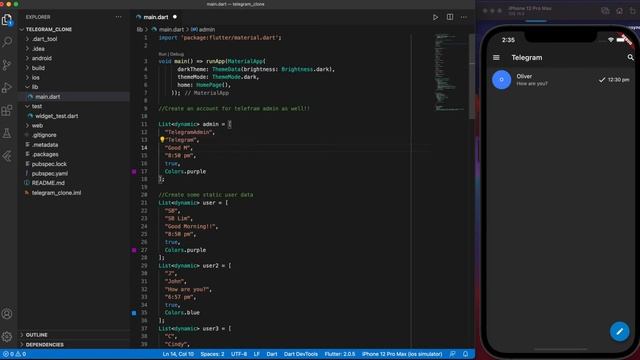
Task: Open the editor More Actions menu
Action: [464, 17]
